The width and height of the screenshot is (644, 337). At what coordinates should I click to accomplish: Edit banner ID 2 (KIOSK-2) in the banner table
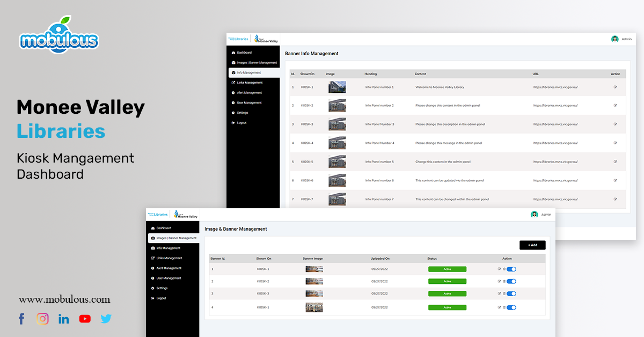(500, 281)
